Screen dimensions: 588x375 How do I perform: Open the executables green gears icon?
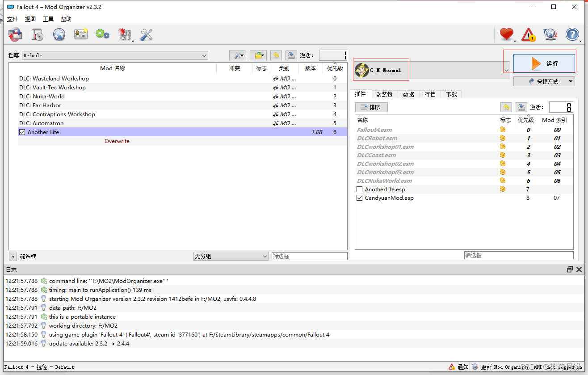pyautogui.click(x=103, y=34)
